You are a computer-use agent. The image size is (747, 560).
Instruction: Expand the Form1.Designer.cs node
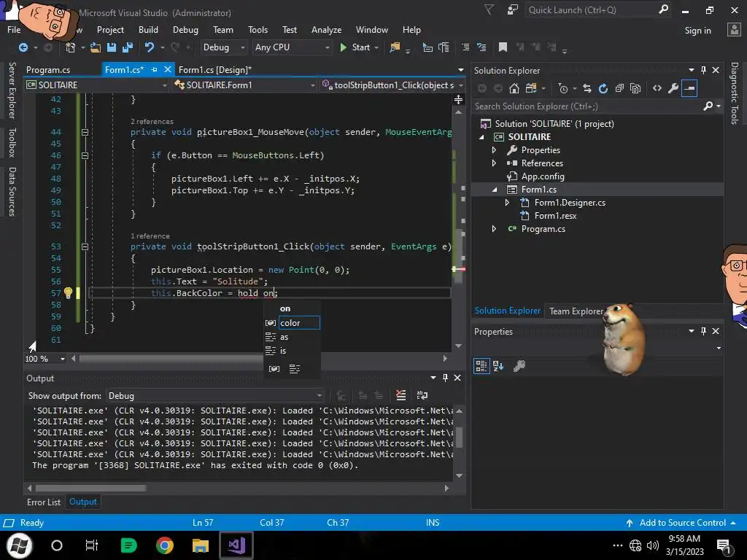click(x=508, y=203)
